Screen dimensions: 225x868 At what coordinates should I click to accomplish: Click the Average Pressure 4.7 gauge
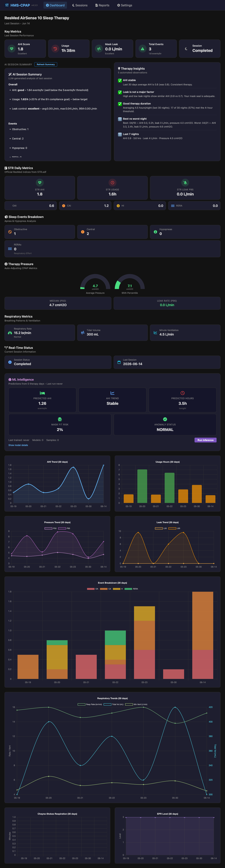95,282
